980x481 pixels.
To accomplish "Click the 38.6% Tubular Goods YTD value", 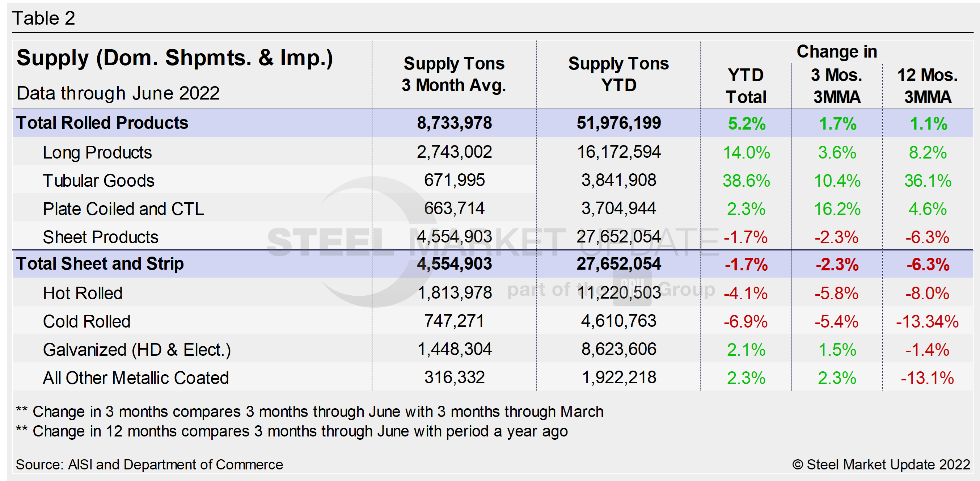I will coord(746,181).
